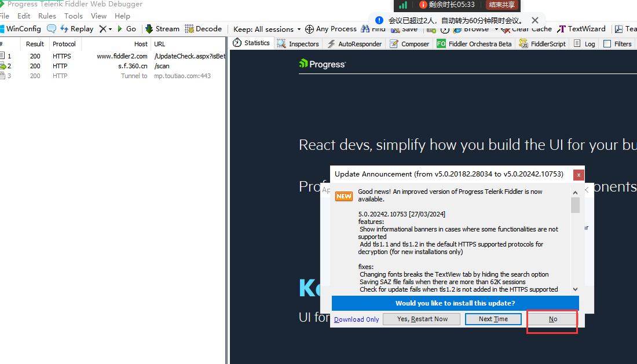Switch to the Inspectors tab

click(x=298, y=44)
